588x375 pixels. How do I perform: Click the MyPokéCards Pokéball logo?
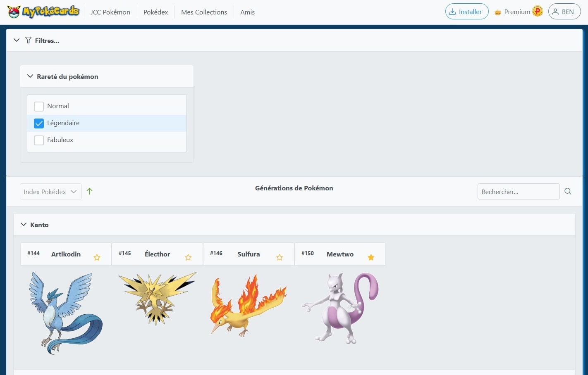(x=14, y=12)
